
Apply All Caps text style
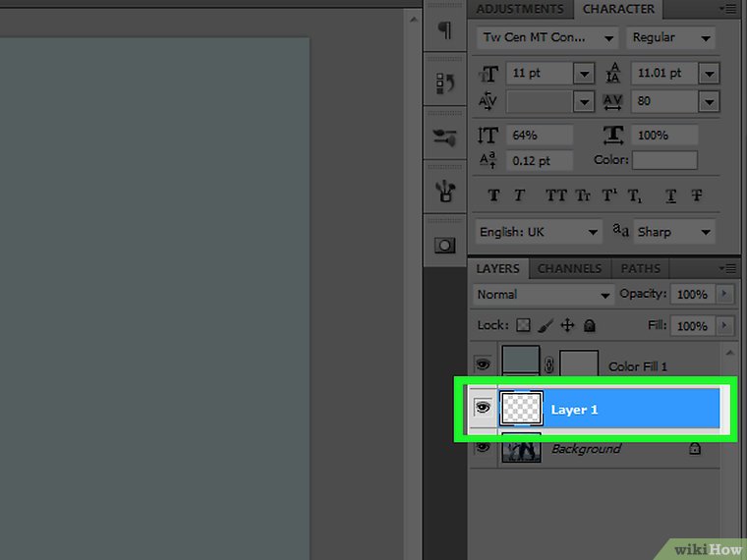click(x=555, y=196)
